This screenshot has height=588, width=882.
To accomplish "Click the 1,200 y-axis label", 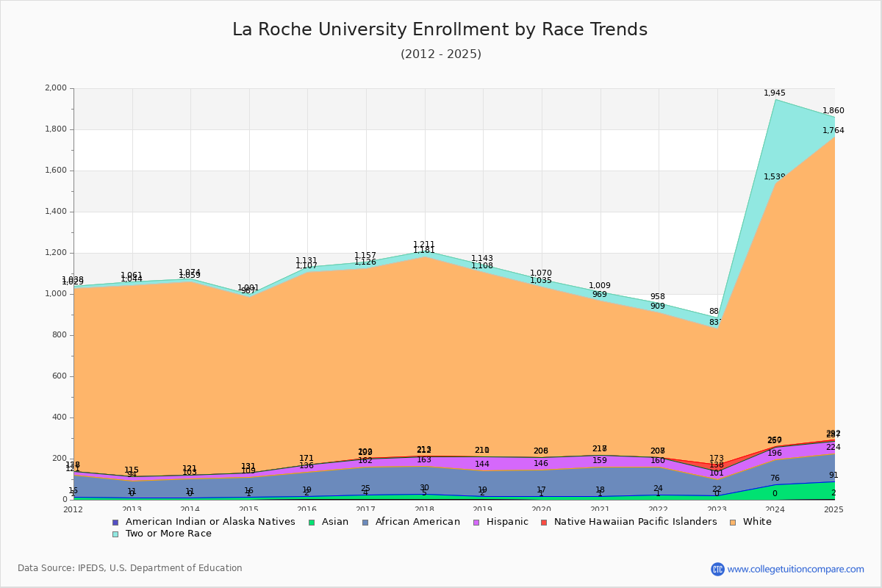I will click(56, 253).
